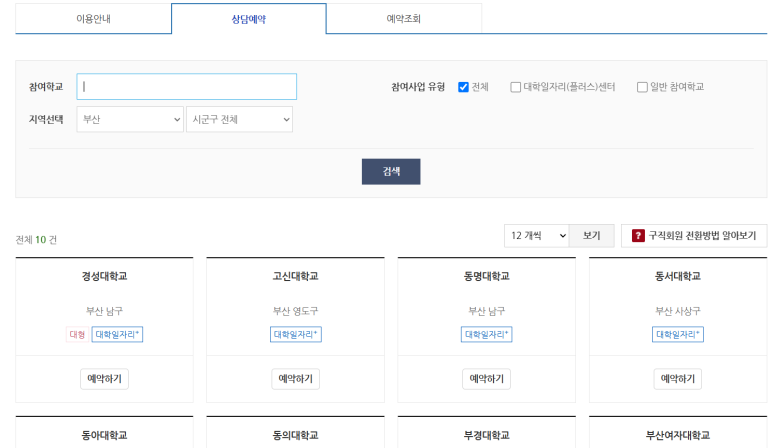The height and width of the screenshot is (448, 773).
Task: Click the 전체 10 건 result count
Action: point(36,240)
